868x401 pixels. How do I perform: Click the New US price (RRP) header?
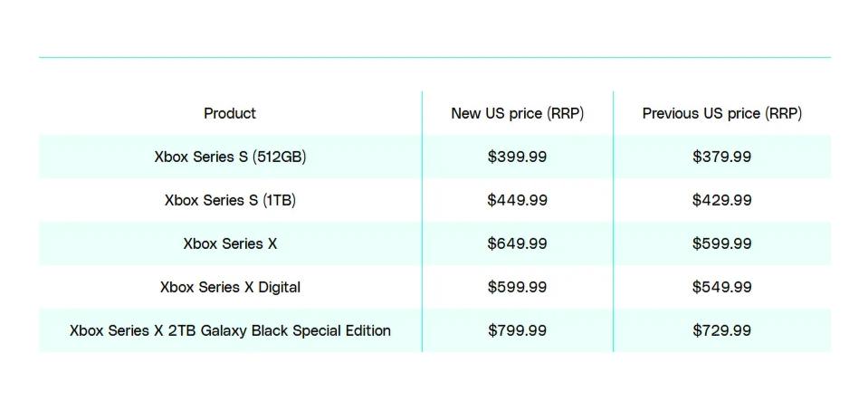[517, 113]
